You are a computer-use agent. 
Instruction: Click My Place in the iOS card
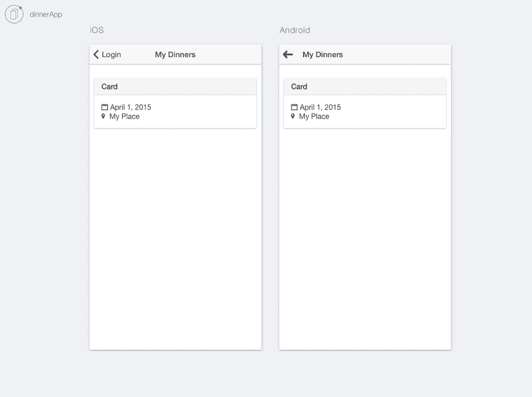click(124, 116)
